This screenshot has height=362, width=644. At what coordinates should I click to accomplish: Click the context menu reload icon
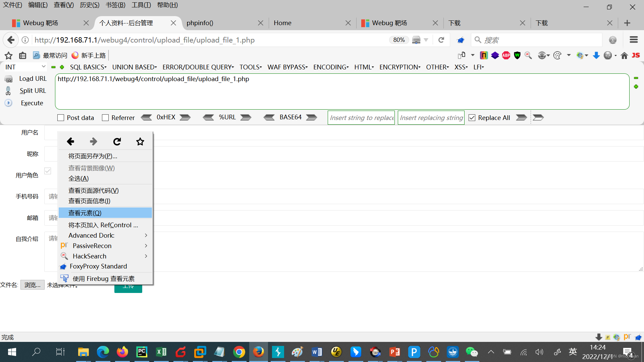point(117,142)
